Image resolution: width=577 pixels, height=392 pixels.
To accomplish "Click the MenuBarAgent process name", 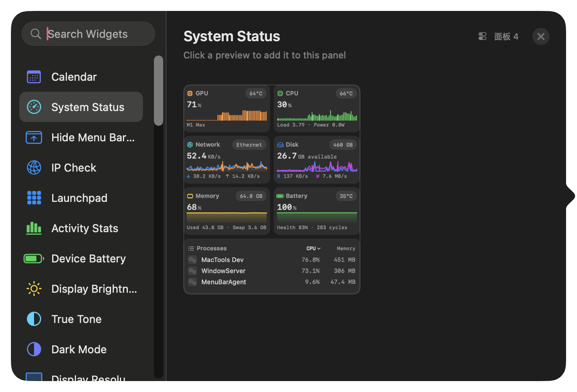I will (x=224, y=282).
